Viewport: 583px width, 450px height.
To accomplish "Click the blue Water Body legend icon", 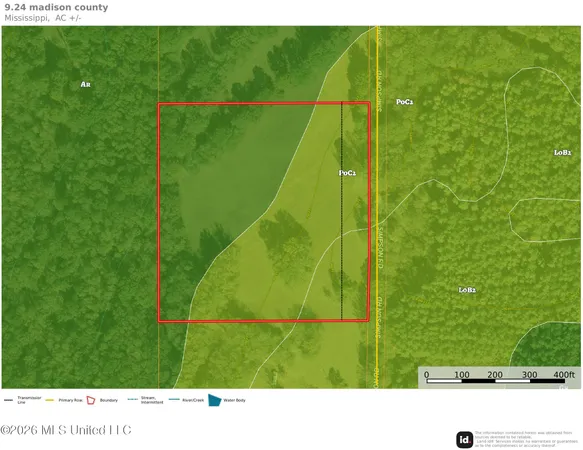I will [x=215, y=401].
